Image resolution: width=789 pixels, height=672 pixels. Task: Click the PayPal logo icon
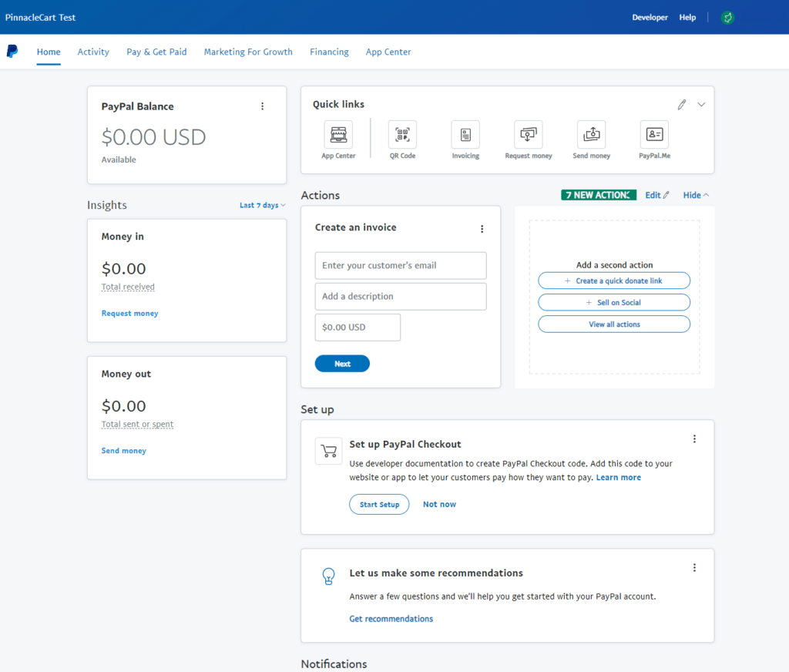tap(12, 52)
